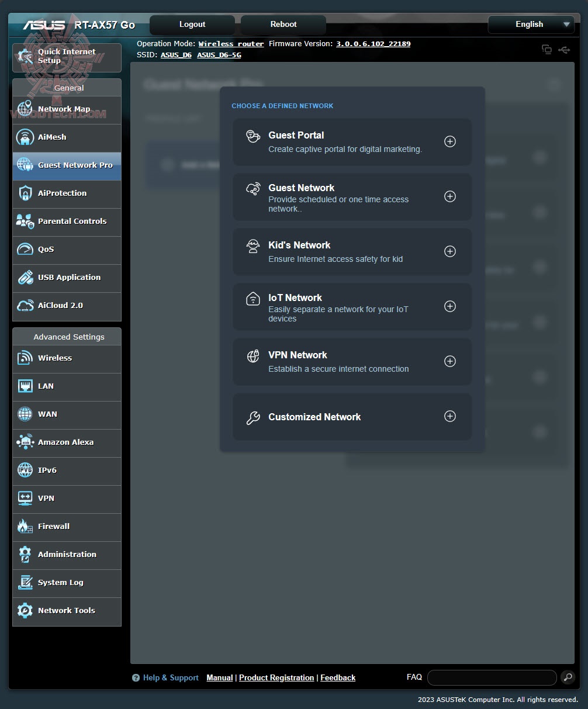
Task: Open the LAN settings menu
Action: [x=67, y=387]
